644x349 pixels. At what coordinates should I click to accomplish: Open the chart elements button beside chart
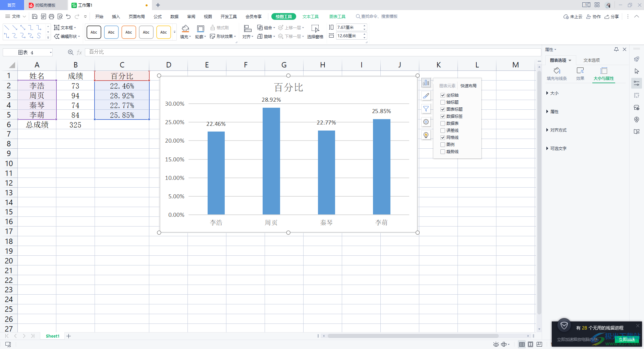pyautogui.click(x=426, y=83)
